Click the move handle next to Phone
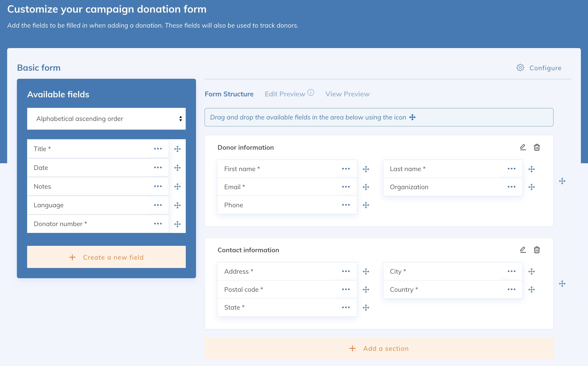This screenshot has height=366, width=588. click(x=366, y=205)
